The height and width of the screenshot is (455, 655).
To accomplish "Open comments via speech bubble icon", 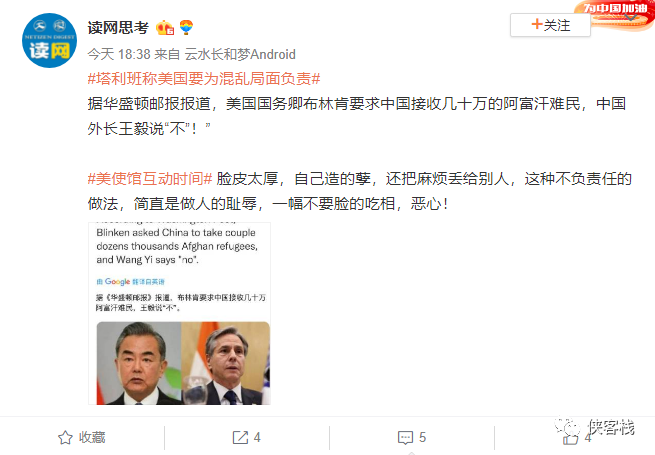I will (405, 437).
